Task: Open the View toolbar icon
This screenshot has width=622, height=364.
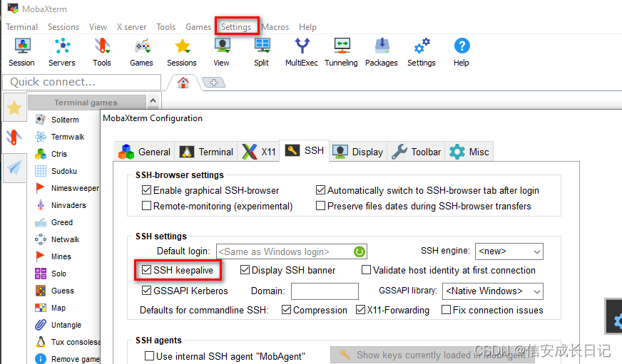Action: pyautogui.click(x=222, y=52)
